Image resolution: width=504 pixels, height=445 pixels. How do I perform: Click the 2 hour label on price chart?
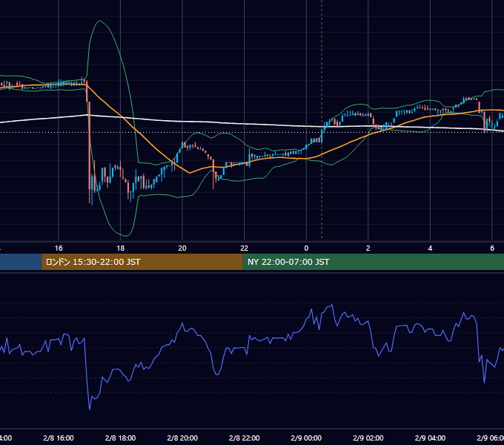[368, 248]
